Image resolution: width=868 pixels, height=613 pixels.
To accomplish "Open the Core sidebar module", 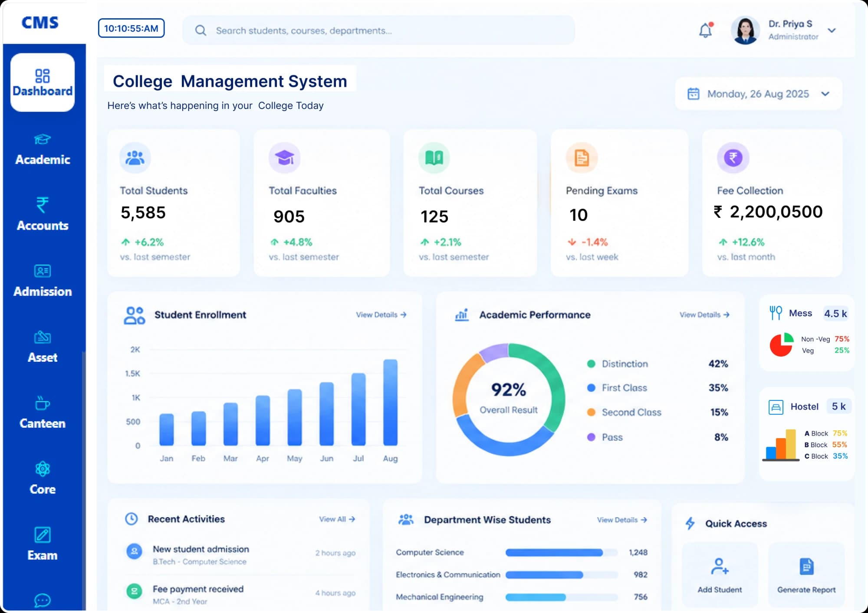I will tap(43, 479).
